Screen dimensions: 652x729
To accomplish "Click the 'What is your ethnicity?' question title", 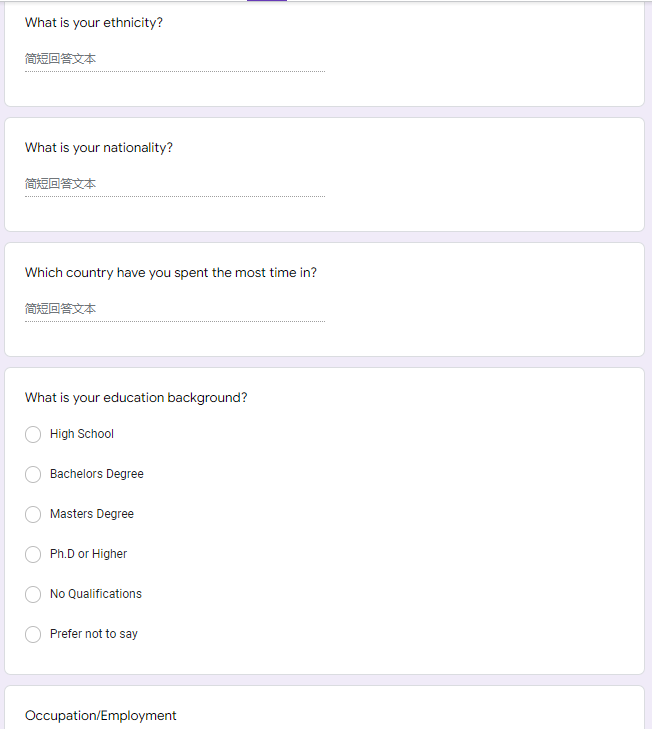I will (94, 23).
